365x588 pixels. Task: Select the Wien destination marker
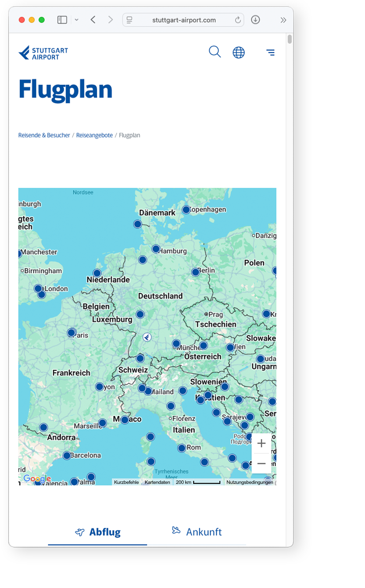(x=230, y=347)
